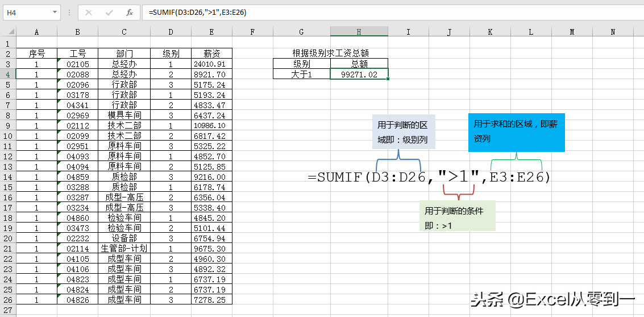Click the 生管部-计划 department cell
This screenshot has height=317, width=644.
(x=124, y=248)
